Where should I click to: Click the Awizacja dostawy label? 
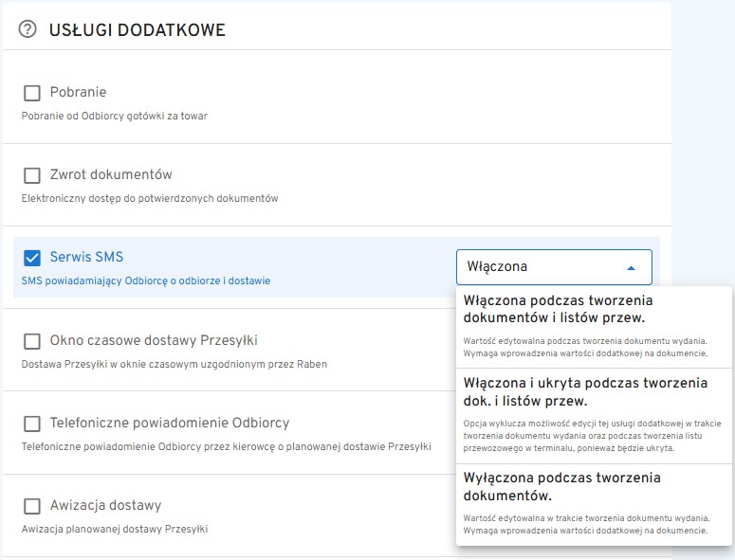105,505
